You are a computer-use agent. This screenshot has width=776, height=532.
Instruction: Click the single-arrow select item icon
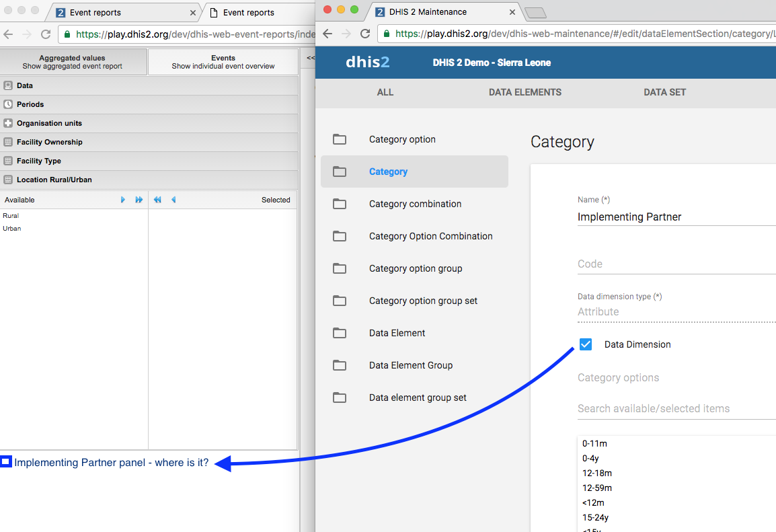[123, 200]
